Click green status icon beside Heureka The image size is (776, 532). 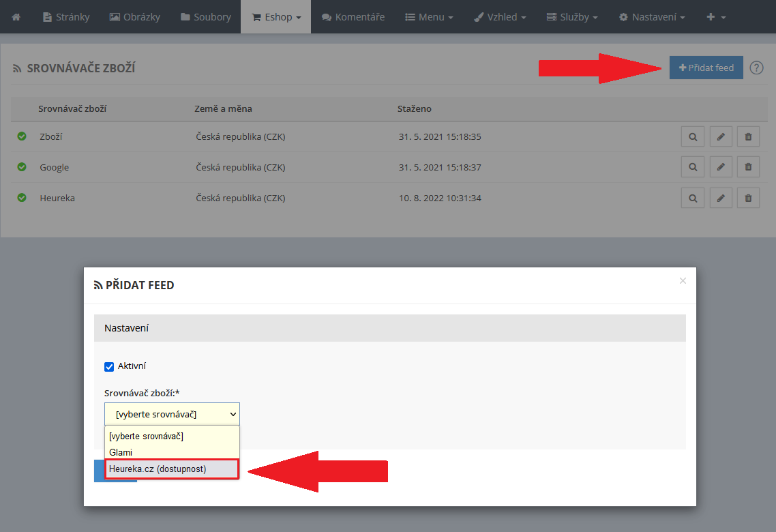22,198
